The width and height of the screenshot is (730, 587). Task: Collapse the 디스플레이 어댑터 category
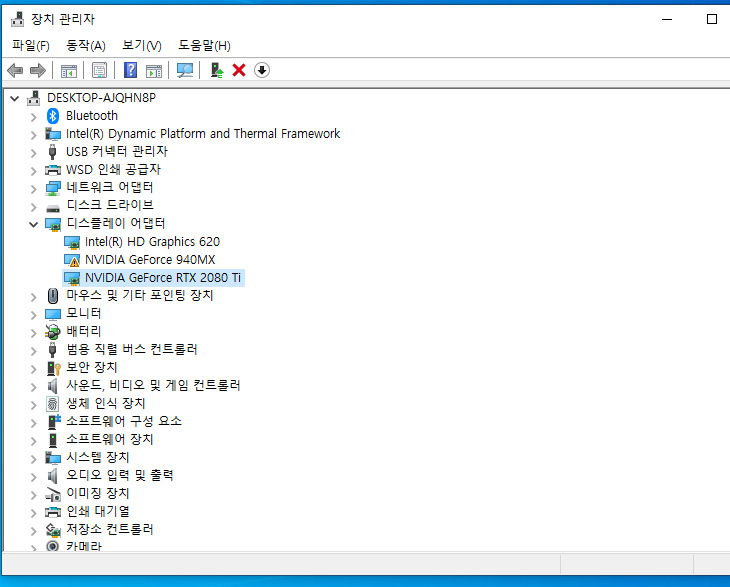pyautogui.click(x=33, y=224)
